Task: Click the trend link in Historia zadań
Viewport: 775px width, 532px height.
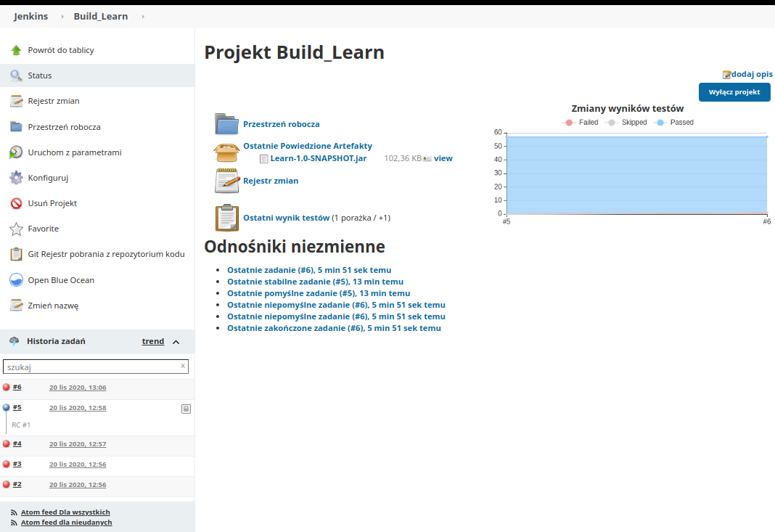Action: click(x=153, y=341)
